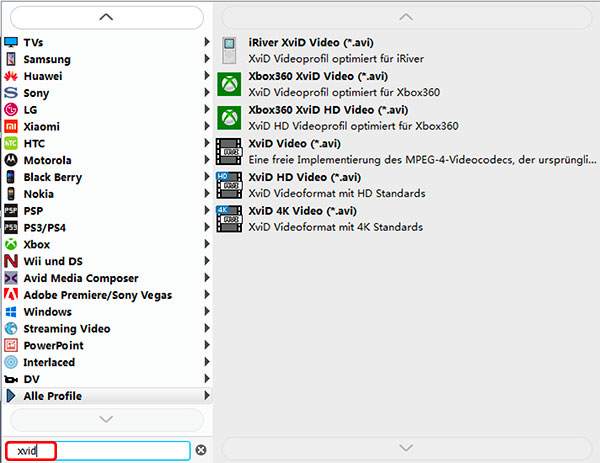Screen dimensions: 600x463
Task: Click the PSP icon
Action: tap(11, 210)
